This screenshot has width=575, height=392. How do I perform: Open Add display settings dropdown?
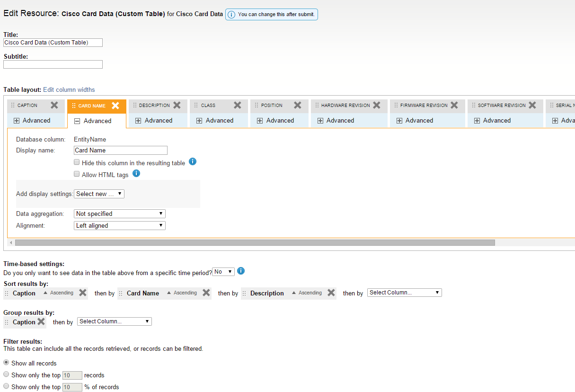99,194
